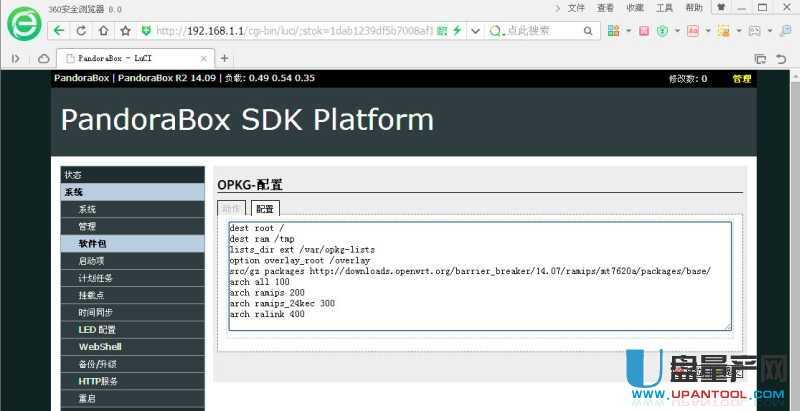Click the 'option overlay_root /overlay' line
Viewport: 800px width, 411px height.
299,261
